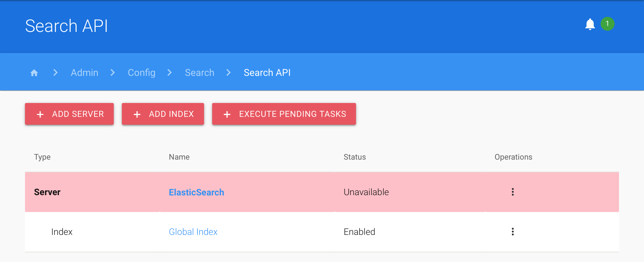Screen dimensions: 644x262
Task: Click the Add Server button
Action: (69, 114)
